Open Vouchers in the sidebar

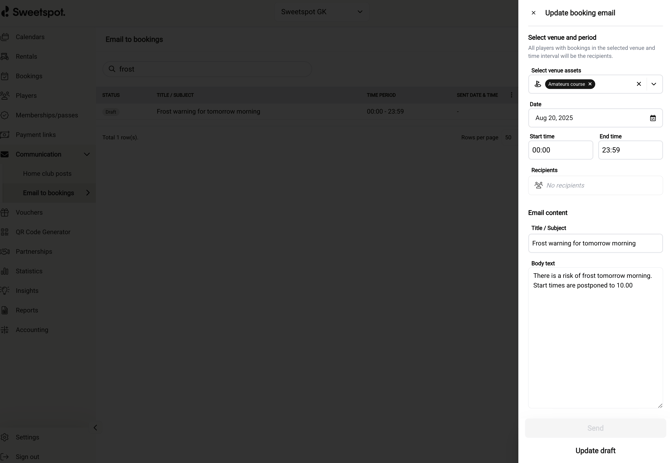29,212
